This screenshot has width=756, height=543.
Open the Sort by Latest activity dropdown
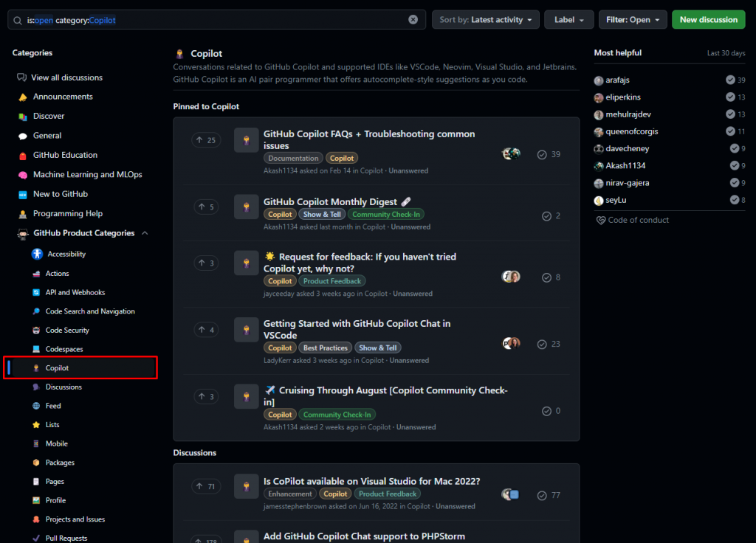click(486, 20)
